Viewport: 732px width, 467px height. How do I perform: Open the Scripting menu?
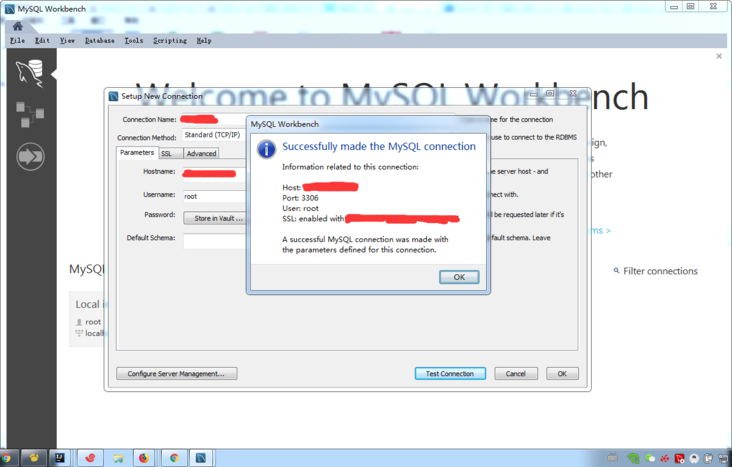170,41
